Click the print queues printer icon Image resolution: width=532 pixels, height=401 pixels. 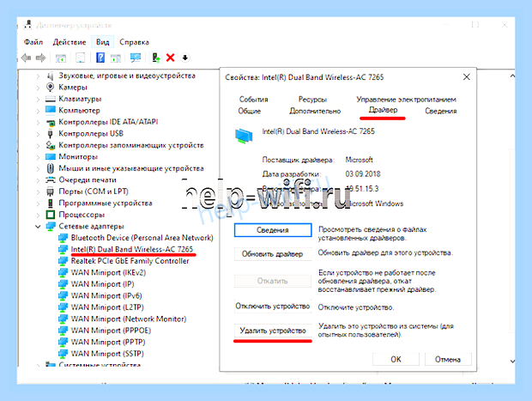[x=51, y=179]
